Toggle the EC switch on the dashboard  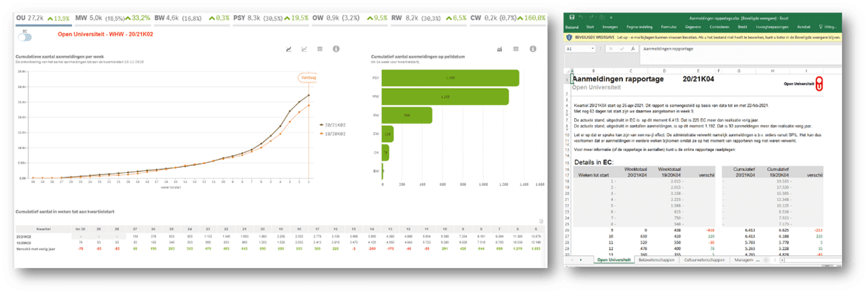[x=25, y=37]
